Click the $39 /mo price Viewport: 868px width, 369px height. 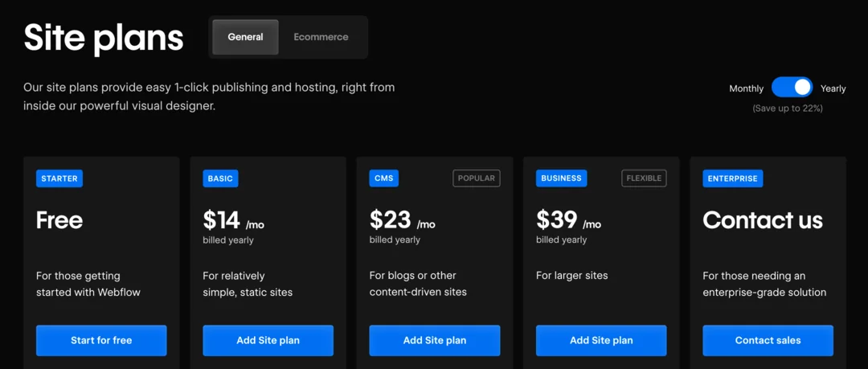point(568,220)
